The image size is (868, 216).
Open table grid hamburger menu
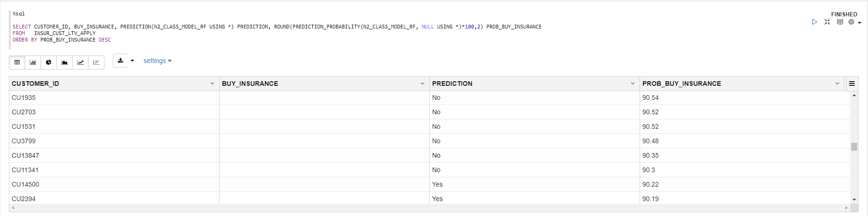852,84
